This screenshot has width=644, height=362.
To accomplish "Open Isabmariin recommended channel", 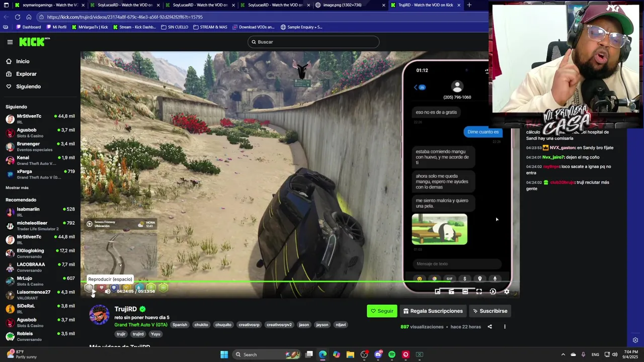I will (x=40, y=212).
